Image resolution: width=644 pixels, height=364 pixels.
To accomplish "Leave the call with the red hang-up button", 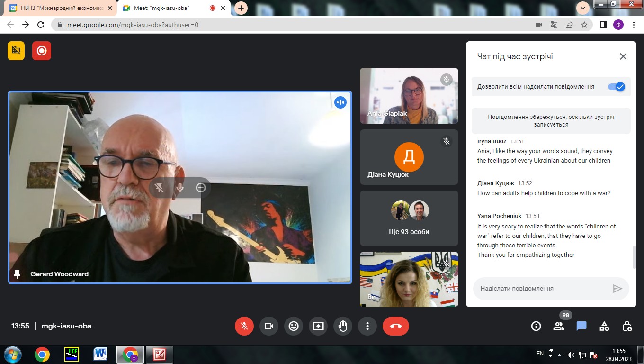I will click(x=396, y=326).
